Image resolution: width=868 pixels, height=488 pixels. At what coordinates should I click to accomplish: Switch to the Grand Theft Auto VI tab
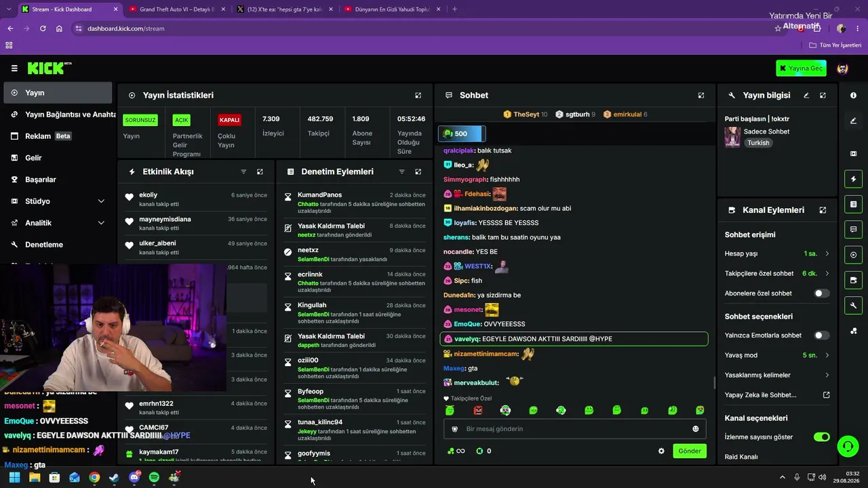[x=176, y=9]
